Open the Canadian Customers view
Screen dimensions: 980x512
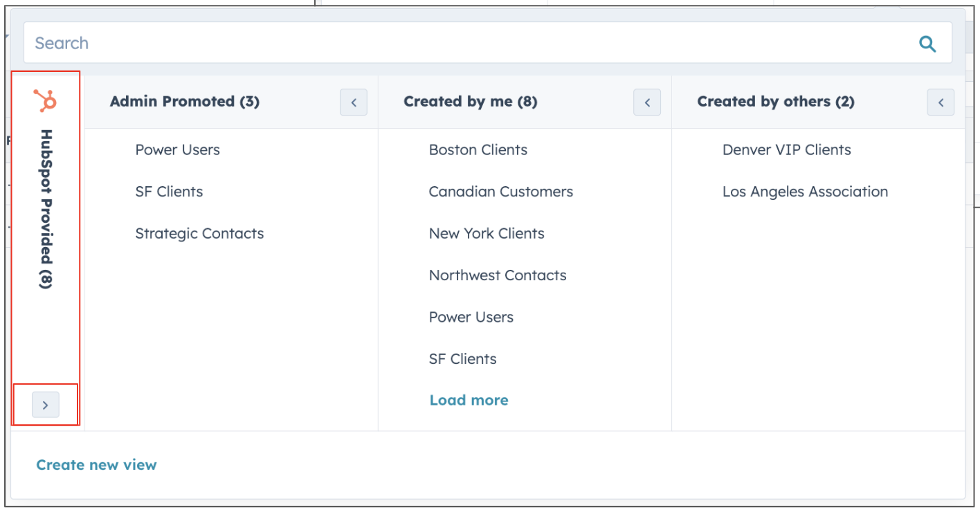click(x=501, y=192)
